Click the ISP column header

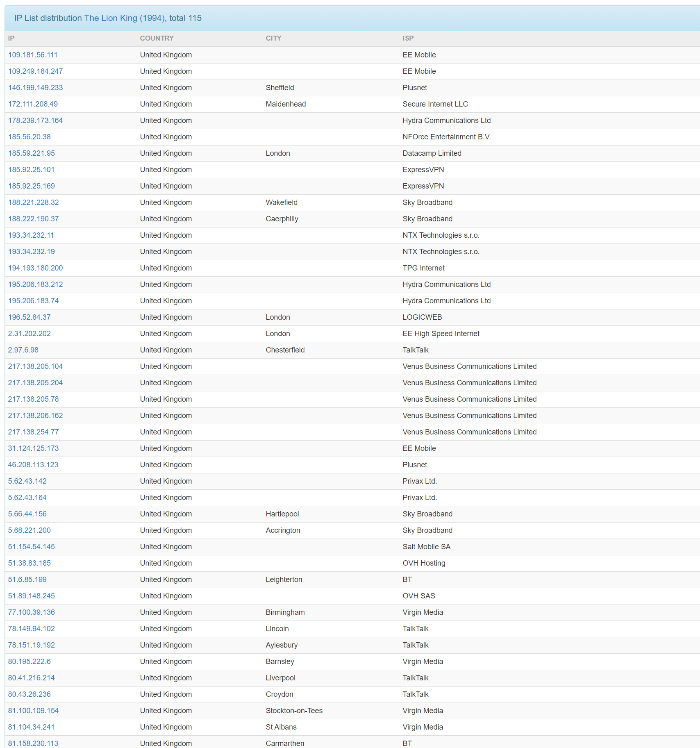[x=408, y=38]
